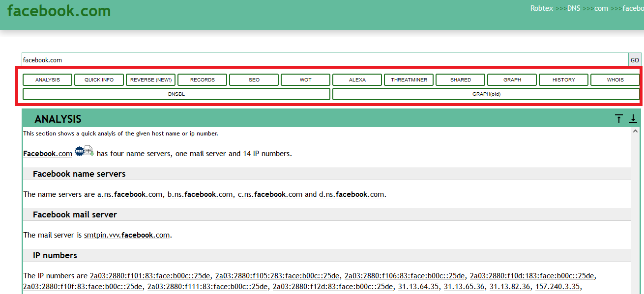
Task: Open IP 2a03:2880:f10f:83:face:b00c::25de
Action: 83,287
